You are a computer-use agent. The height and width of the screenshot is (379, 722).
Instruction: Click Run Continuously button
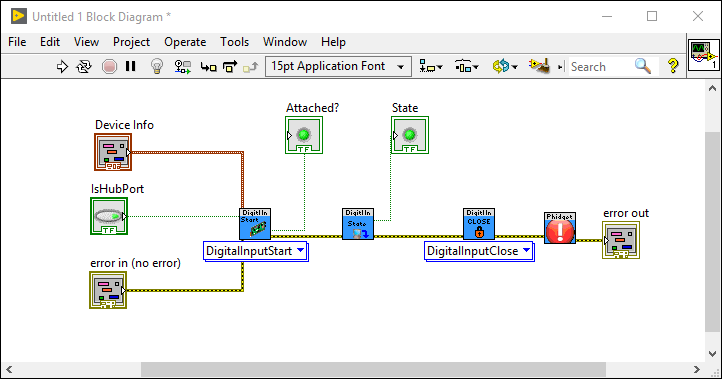[x=84, y=67]
